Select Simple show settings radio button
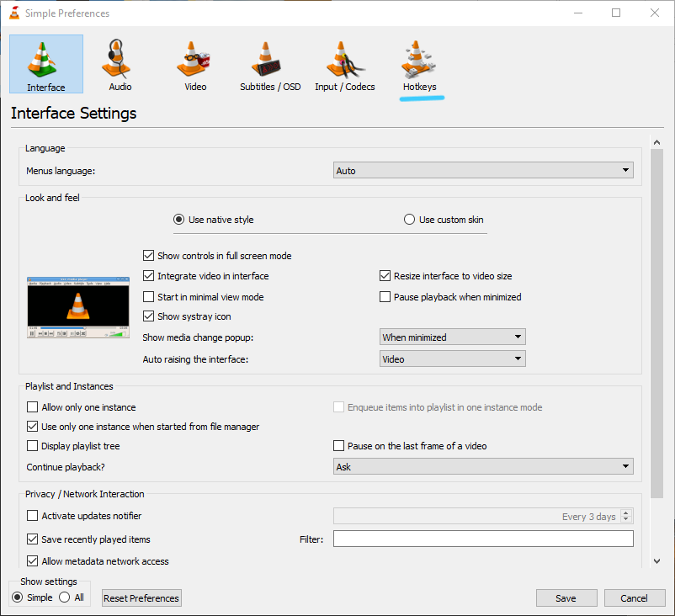675x616 pixels. pyautogui.click(x=17, y=597)
